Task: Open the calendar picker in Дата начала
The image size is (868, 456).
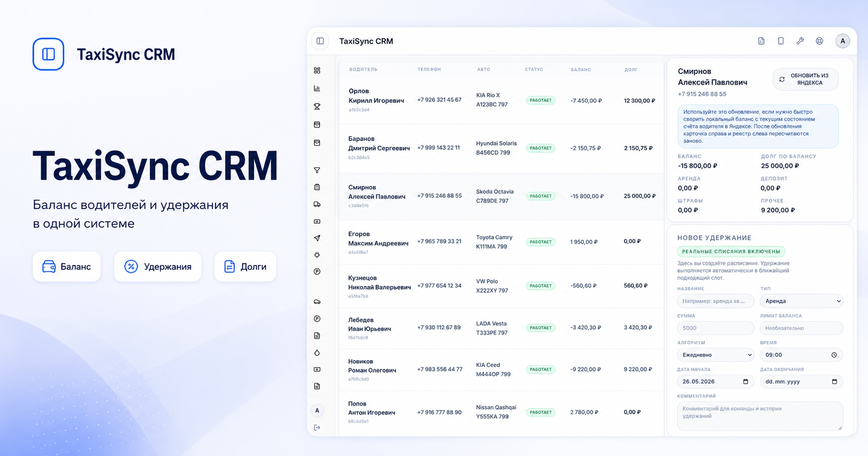Action: 745,382
